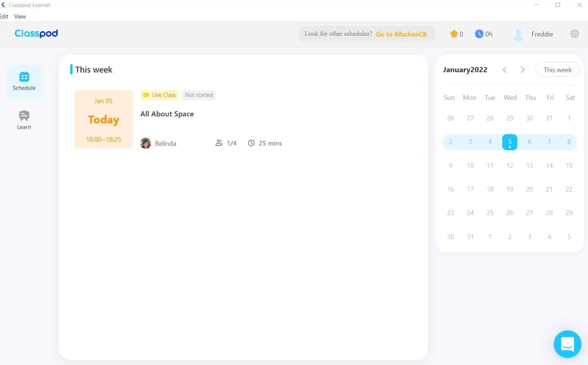
Task: Select January 5 in the calendar
Action: pos(510,142)
